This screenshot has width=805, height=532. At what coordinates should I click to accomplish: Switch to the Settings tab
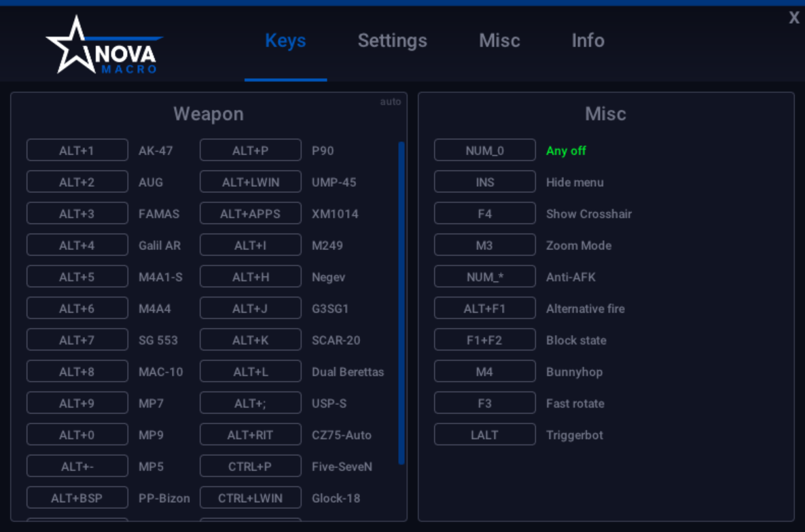(x=391, y=41)
